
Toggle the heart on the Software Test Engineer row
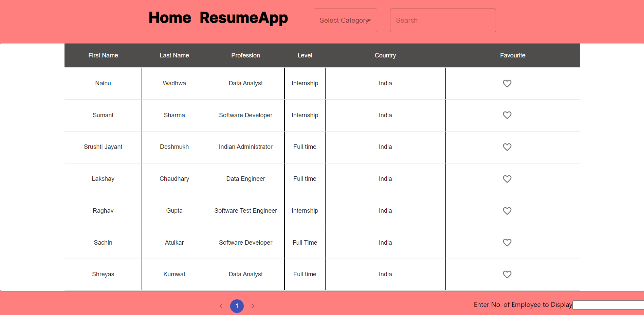[x=507, y=211]
